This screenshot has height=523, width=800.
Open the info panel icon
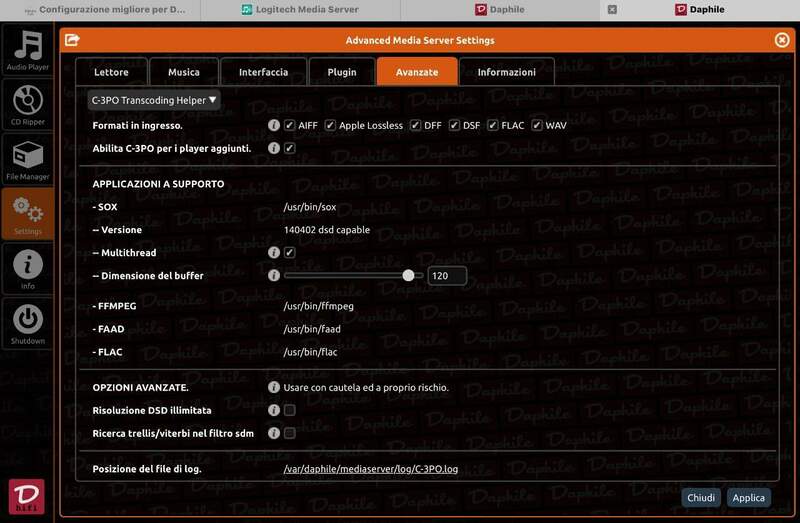(27, 269)
